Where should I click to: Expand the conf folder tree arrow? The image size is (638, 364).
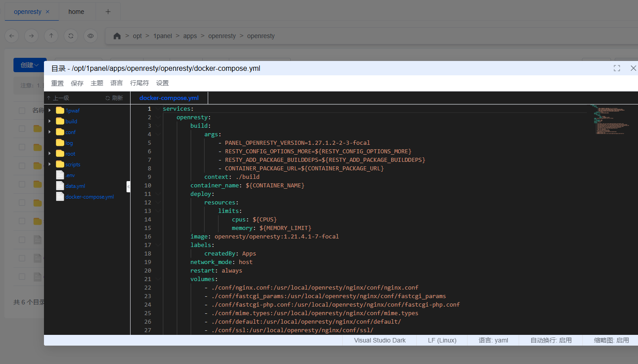click(x=49, y=132)
